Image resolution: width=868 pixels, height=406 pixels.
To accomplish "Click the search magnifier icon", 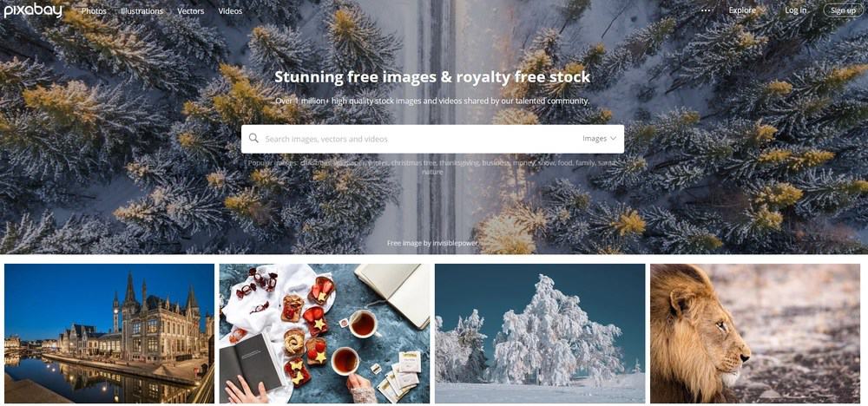I will [253, 138].
